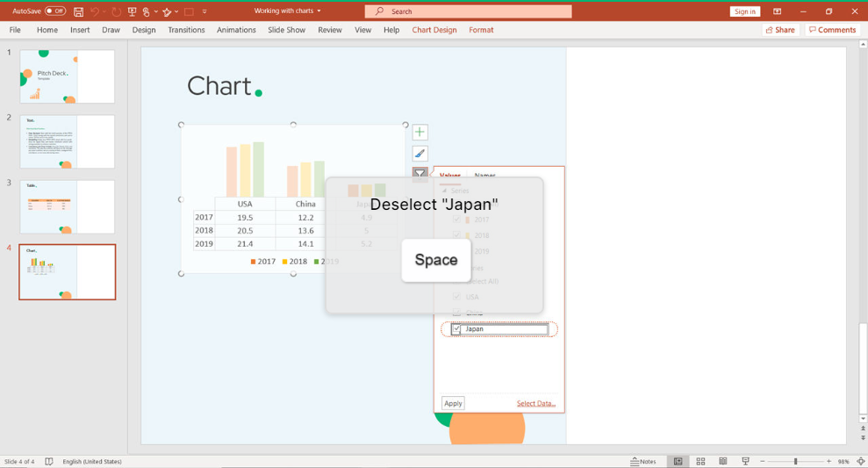Toggle AutoSave switch off/on
The image size is (868, 468).
tap(54, 11)
